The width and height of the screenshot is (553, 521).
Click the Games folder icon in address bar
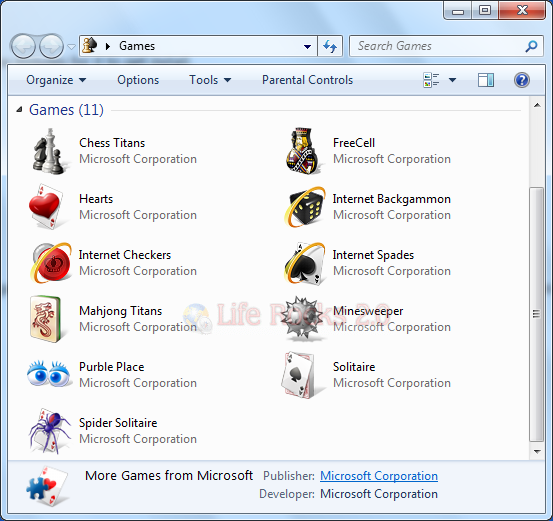click(90, 46)
